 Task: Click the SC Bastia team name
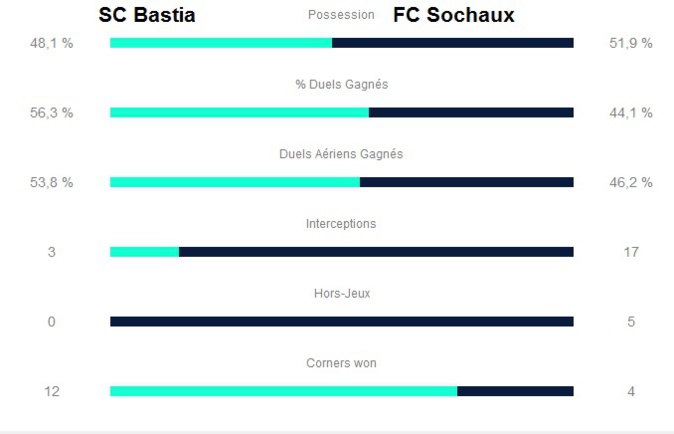tap(146, 15)
